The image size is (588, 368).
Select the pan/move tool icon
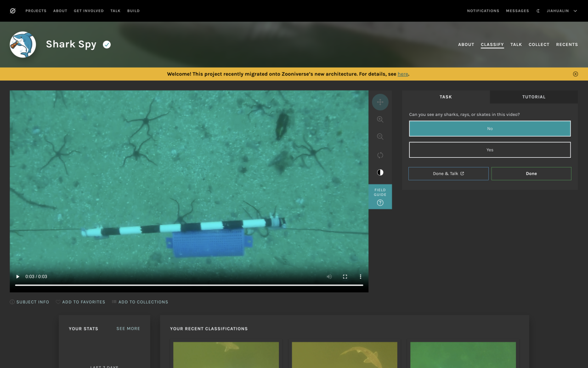point(380,102)
